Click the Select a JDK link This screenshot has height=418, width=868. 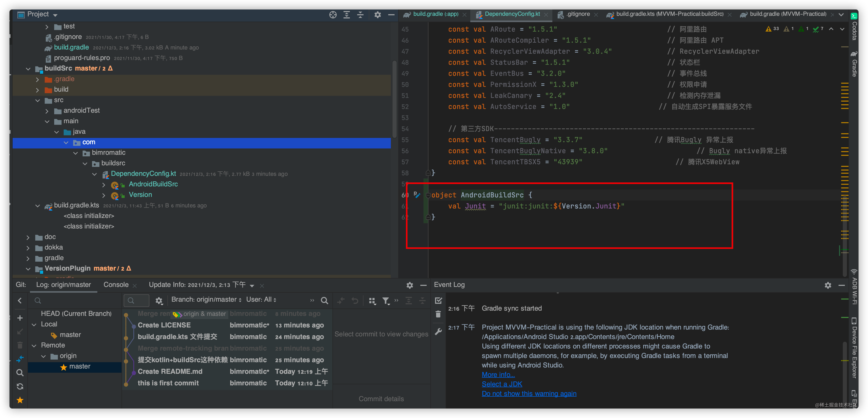[502, 384]
